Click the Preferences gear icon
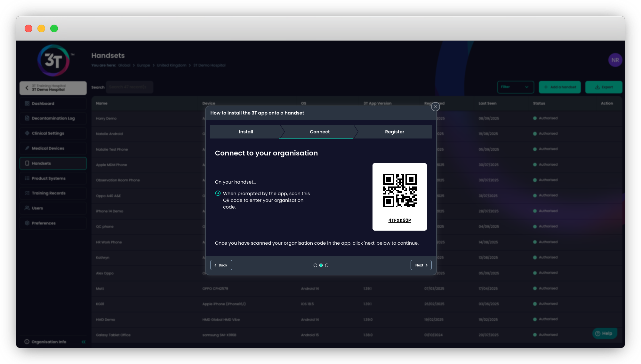The image size is (641, 364). pyautogui.click(x=27, y=223)
